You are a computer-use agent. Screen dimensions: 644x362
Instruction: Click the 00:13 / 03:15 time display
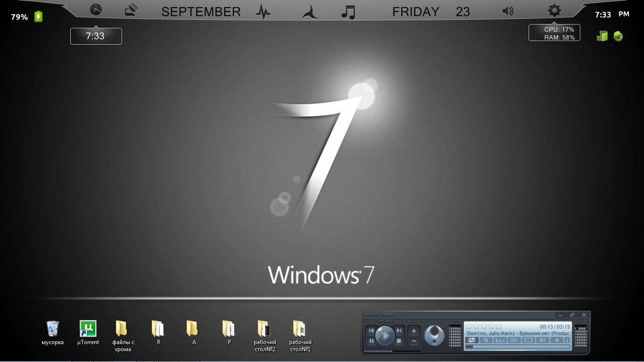554,327
